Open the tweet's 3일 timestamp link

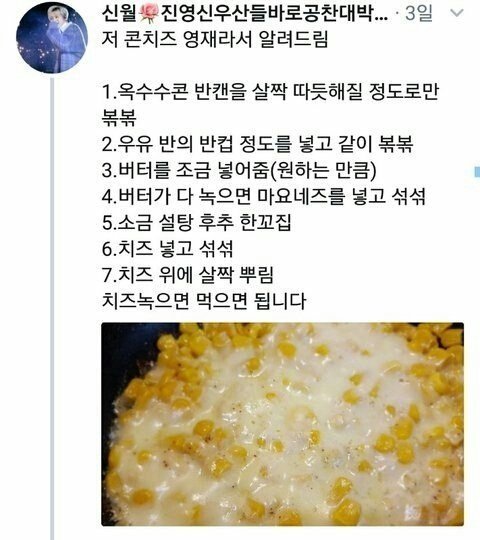[418, 13]
